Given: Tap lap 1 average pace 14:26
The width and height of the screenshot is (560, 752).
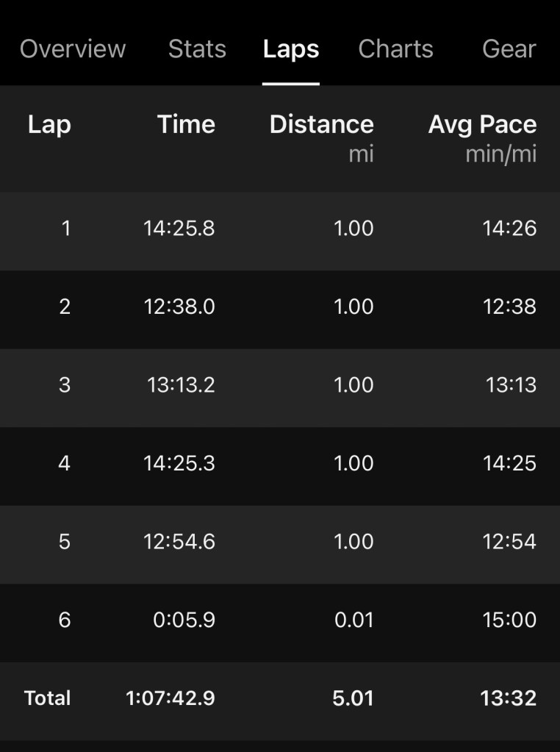Looking at the screenshot, I should (509, 229).
